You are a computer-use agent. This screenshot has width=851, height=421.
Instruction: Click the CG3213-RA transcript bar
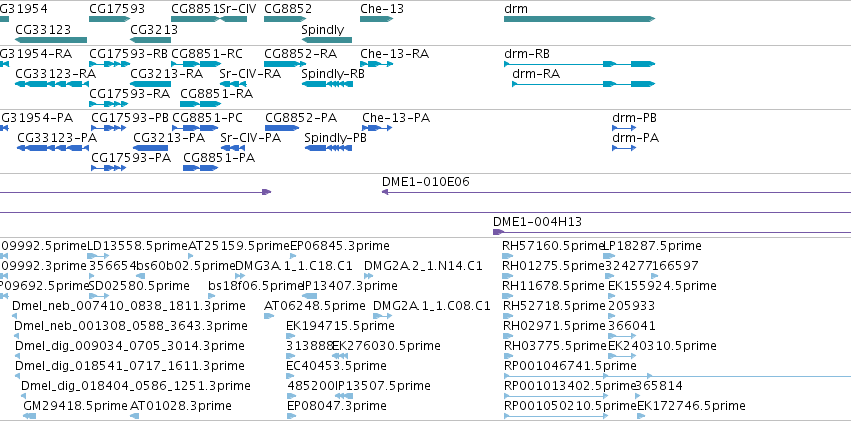tap(150, 84)
